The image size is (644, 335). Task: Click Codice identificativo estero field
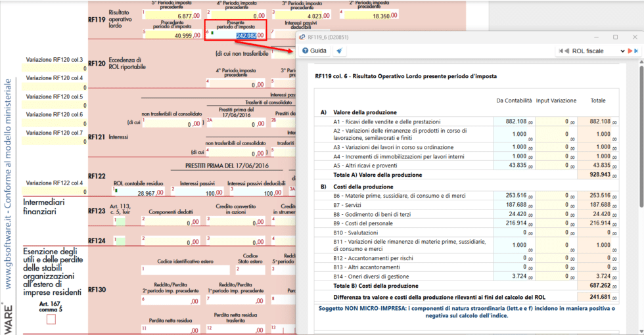coord(185,270)
